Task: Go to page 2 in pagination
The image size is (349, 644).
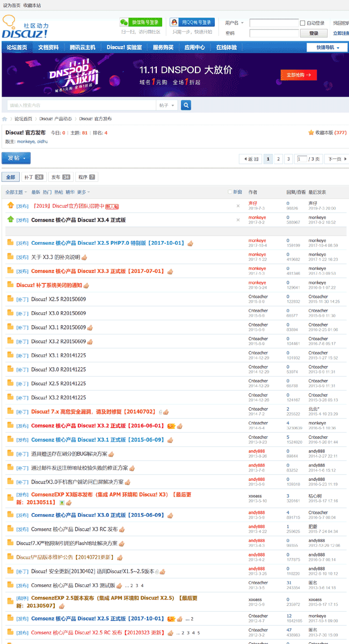Action: click(x=278, y=159)
